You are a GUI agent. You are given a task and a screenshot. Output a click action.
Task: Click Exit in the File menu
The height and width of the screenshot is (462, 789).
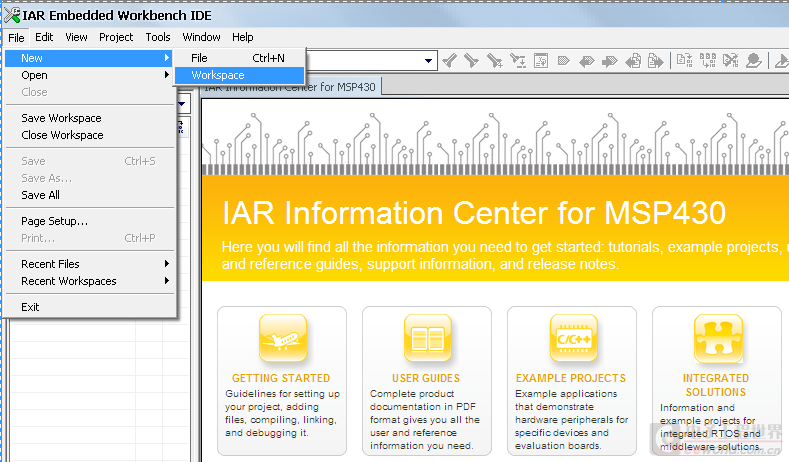[30, 307]
